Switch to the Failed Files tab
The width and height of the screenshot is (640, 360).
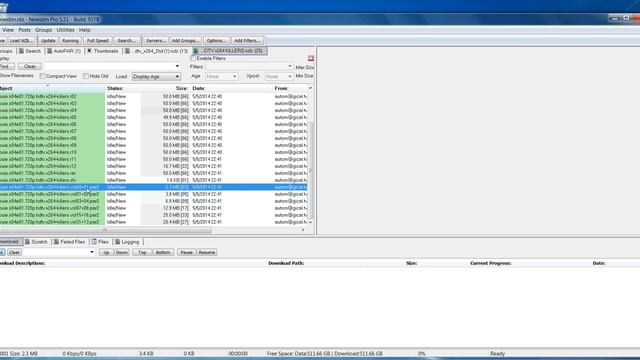point(69,242)
